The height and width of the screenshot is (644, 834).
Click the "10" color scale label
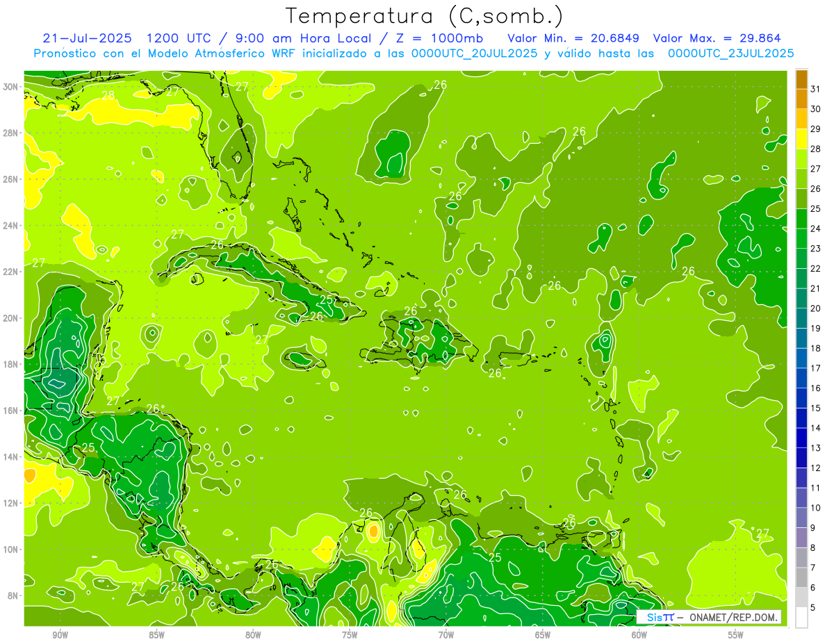pyautogui.click(x=816, y=507)
